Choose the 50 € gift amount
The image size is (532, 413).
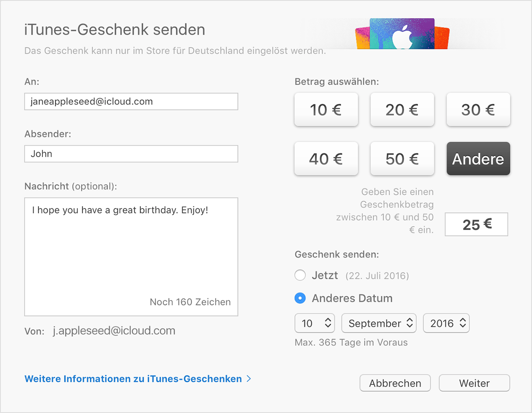[402, 159]
